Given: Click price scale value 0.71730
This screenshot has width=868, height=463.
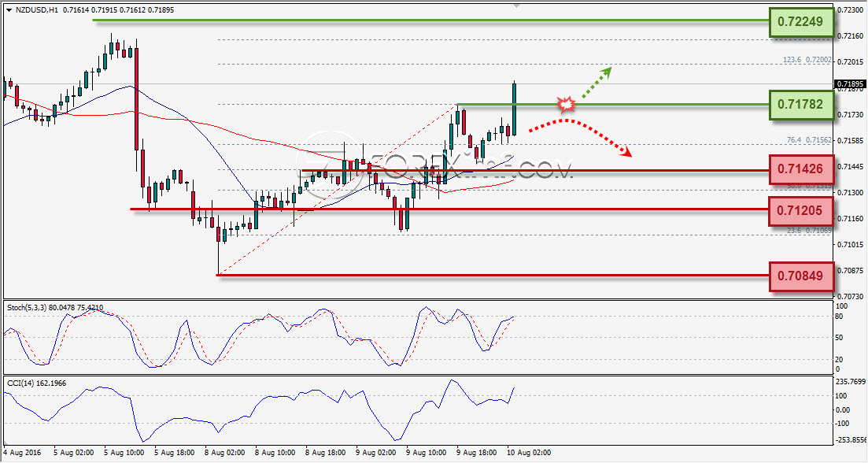Looking at the screenshot, I should point(851,115).
